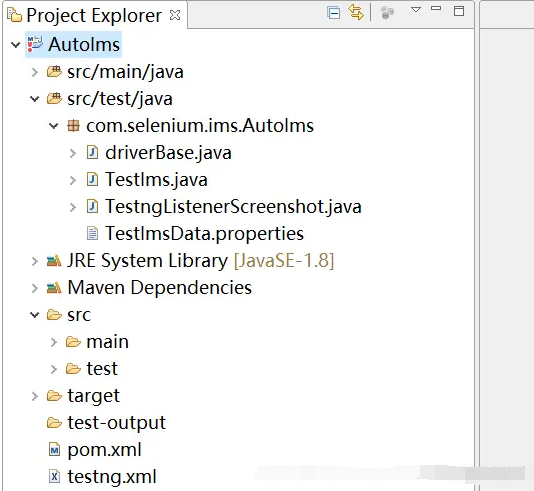Viewport: 534px width, 491px height.
Task: Select the driverBase.java file
Action: (x=168, y=153)
